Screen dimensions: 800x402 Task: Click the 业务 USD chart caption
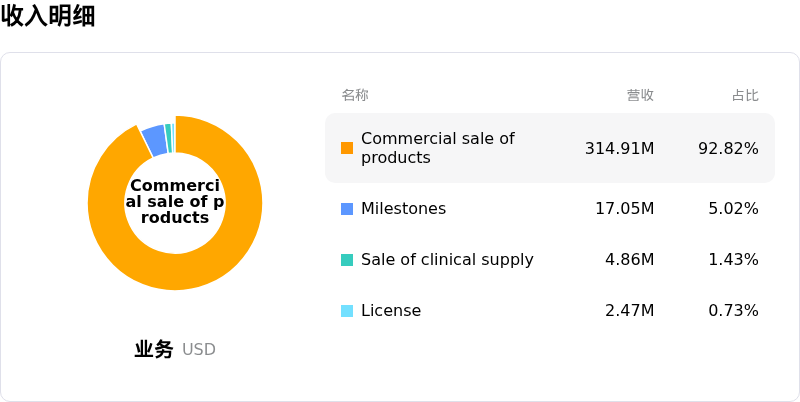tap(175, 349)
